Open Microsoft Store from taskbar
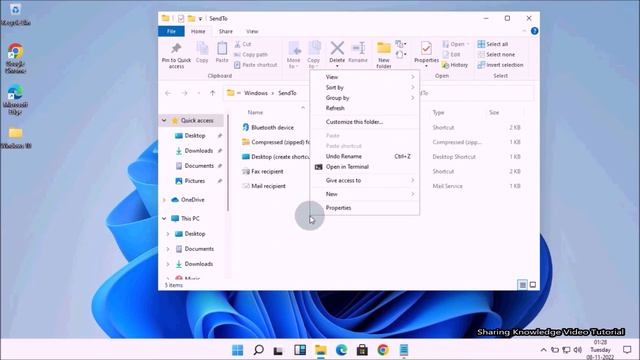 [x=362, y=350]
